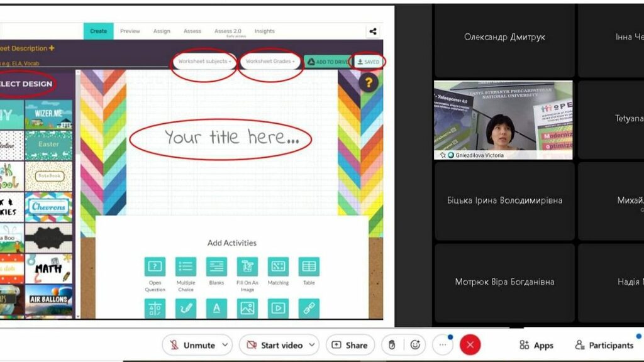Add a Multiple Choice activity
Screen dimensions: 644x362
point(186,266)
